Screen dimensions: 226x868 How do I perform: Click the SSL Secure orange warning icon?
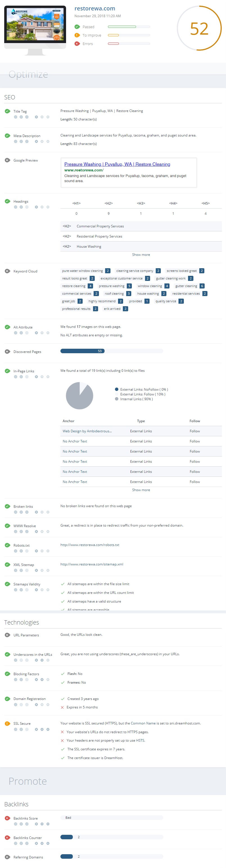[x=7, y=723]
